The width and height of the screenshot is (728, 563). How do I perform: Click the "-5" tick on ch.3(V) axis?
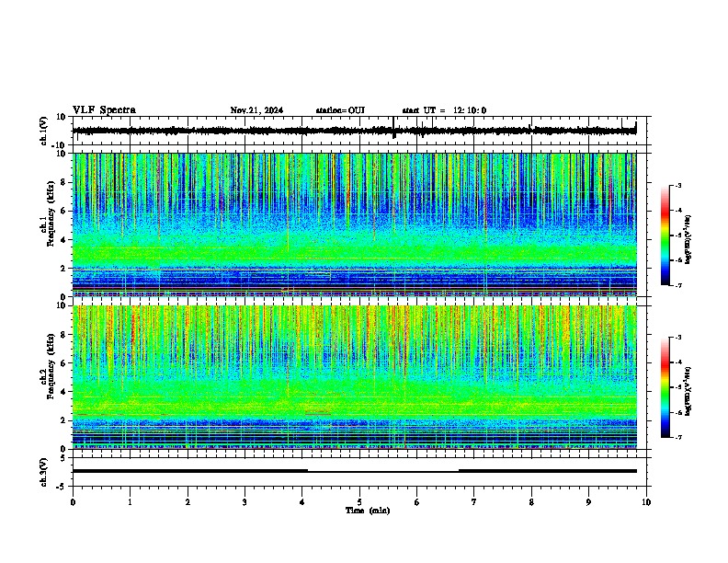(x=63, y=487)
